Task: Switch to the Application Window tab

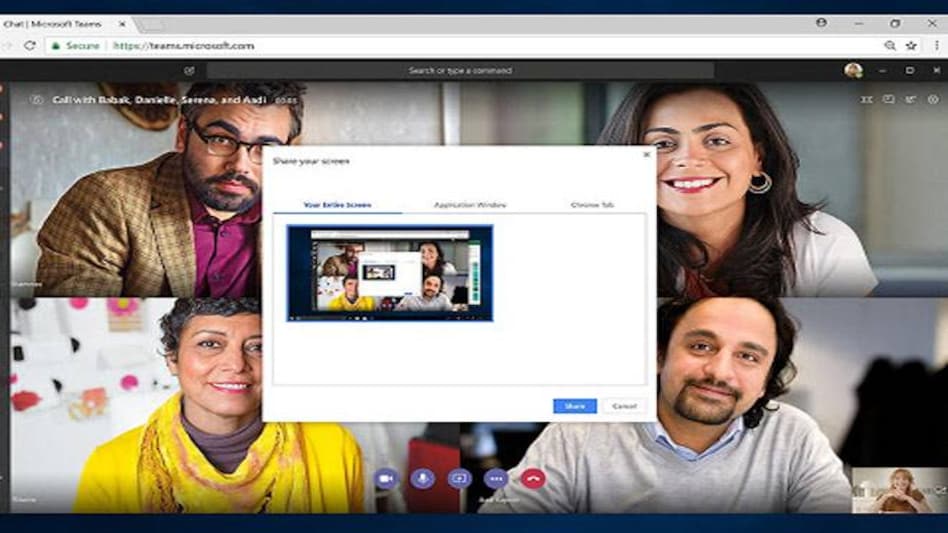Action: click(x=470, y=205)
